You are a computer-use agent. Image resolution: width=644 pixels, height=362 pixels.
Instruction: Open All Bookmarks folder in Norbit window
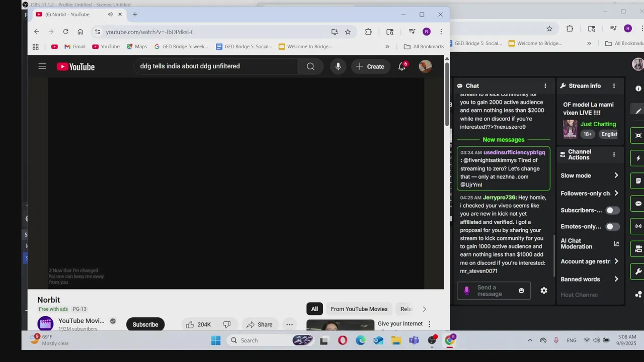coord(424,47)
